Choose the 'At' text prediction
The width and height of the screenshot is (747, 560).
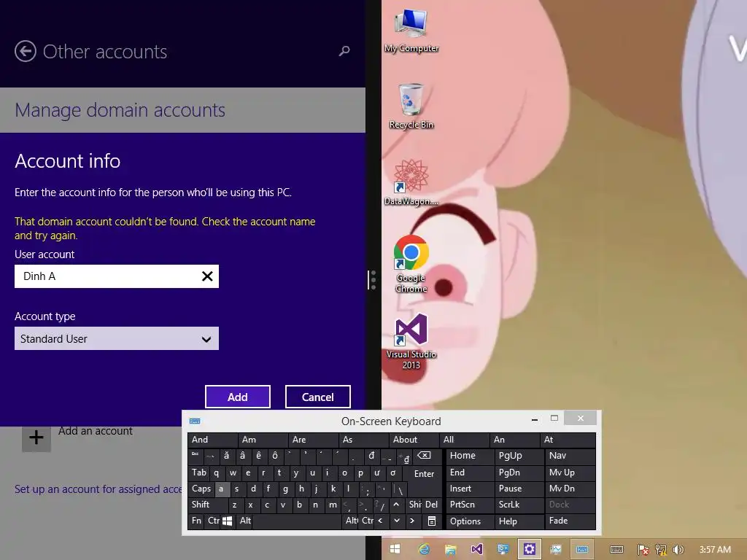tap(568, 440)
